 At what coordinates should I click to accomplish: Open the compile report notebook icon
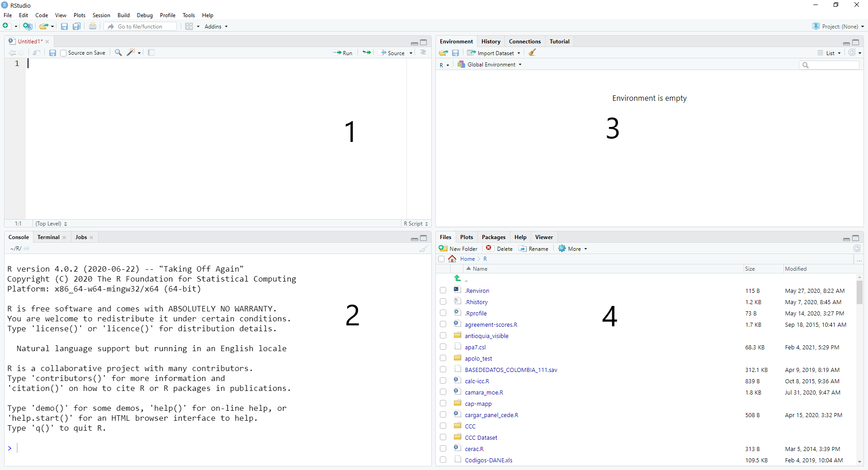[151, 53]
